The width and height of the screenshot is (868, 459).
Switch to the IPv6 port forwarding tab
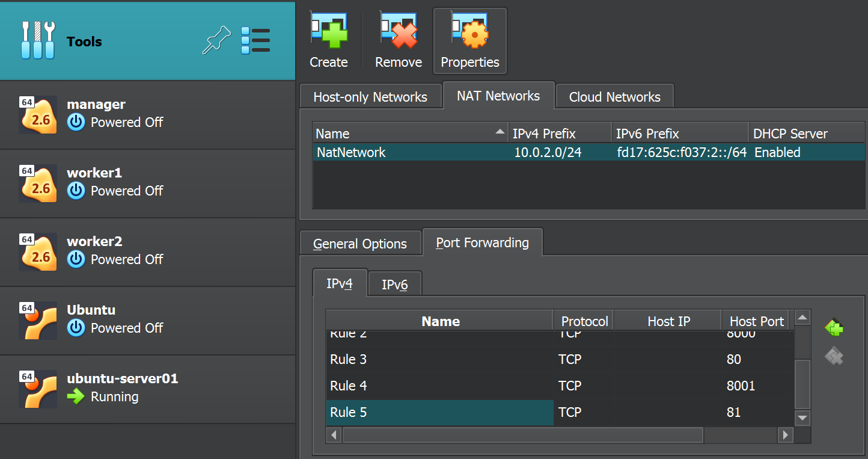(394, 285)
